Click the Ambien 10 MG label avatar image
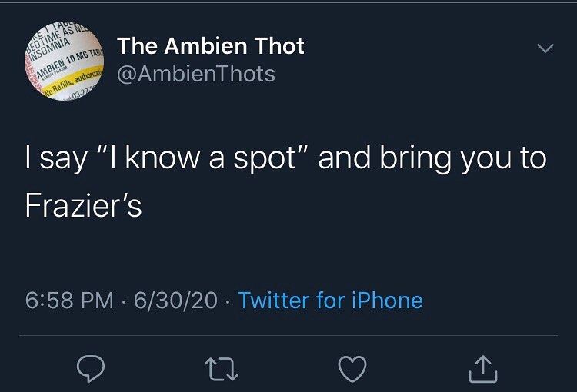 [x=64, y=61]
